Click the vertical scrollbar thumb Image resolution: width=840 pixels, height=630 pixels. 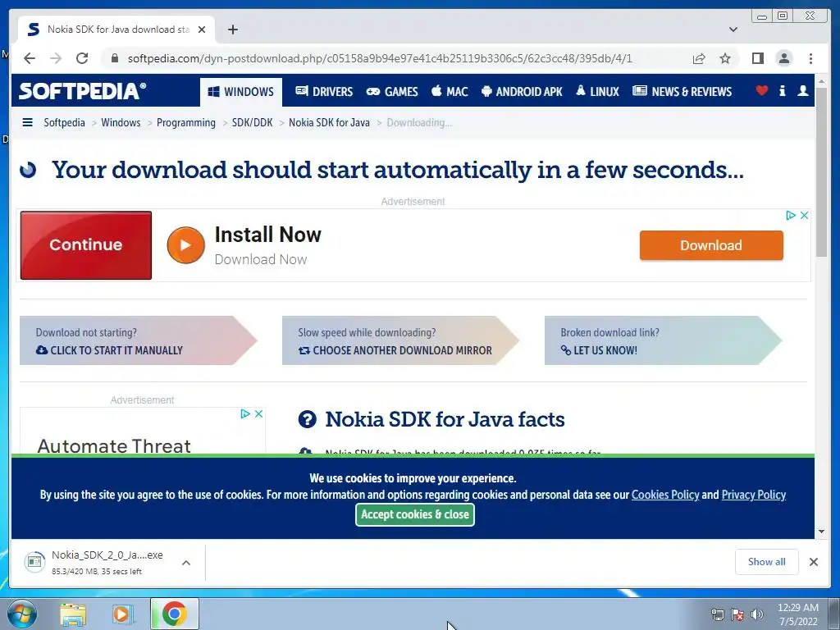[x=822, y=172]
